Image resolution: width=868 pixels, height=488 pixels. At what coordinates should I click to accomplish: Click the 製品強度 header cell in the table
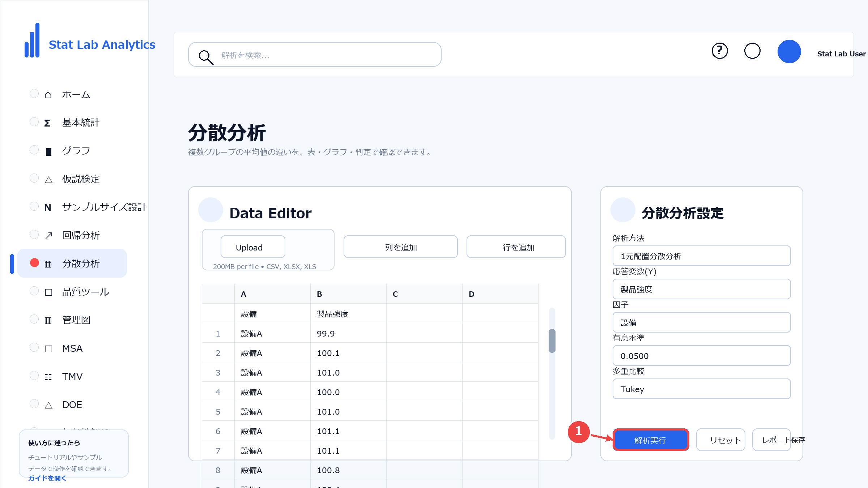tap(348, 314)
